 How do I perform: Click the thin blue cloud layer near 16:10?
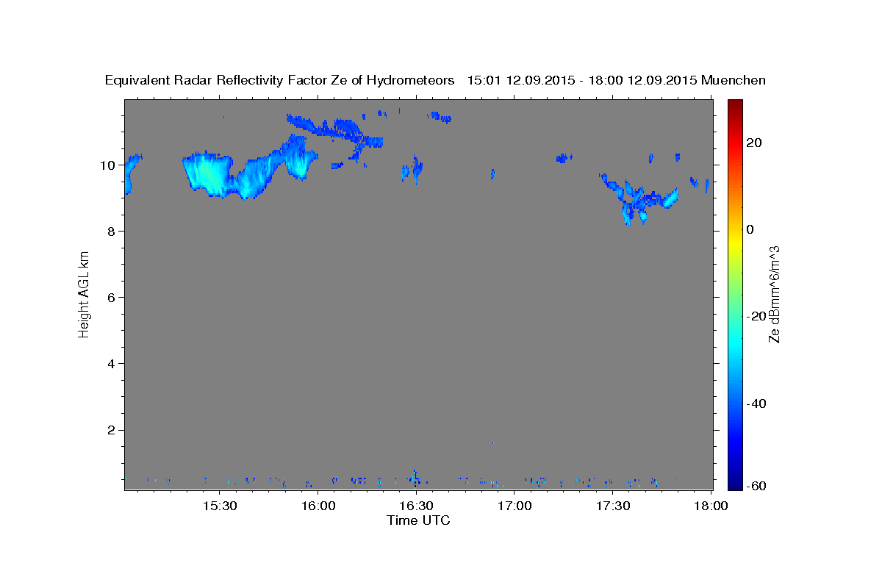[334, 130]
